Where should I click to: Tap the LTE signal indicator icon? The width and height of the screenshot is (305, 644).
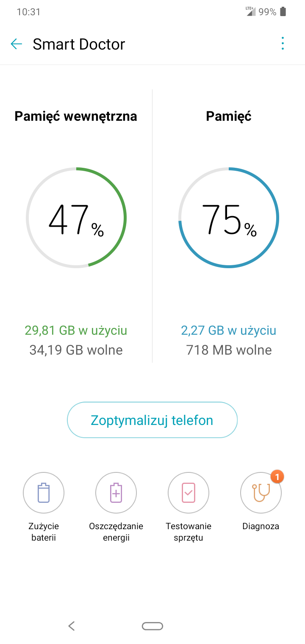tap(251, 11)
